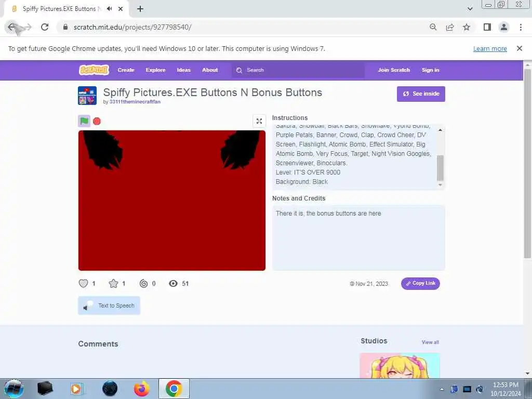Click the Copy Link button
Viewport: 532px width, 399px height.
(420, 283)
